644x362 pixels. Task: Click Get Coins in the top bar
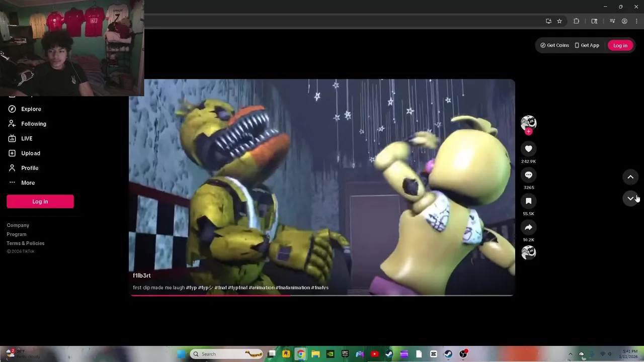[x=554, y=45]
